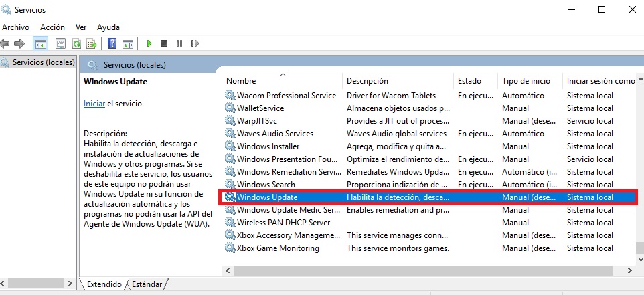Image resolution: width=644 pixels, height=295 pixels.
Task: Open Properties from the toolbar icon
Action: coord(61,43)
